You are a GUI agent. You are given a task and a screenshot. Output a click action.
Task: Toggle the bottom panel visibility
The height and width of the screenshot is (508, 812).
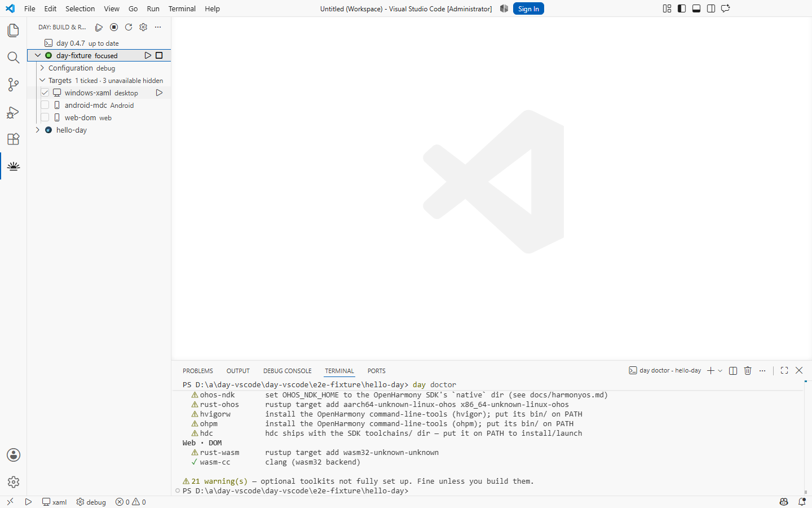pyautogui.click(x=696, y=8)
